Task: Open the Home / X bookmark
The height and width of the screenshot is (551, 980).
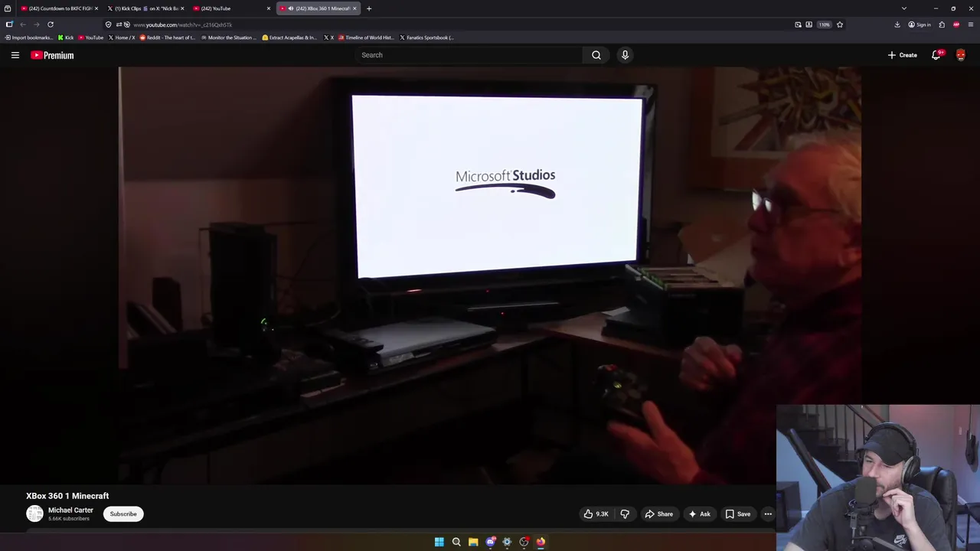Action: pyautogui.click(x=122, y=37)
